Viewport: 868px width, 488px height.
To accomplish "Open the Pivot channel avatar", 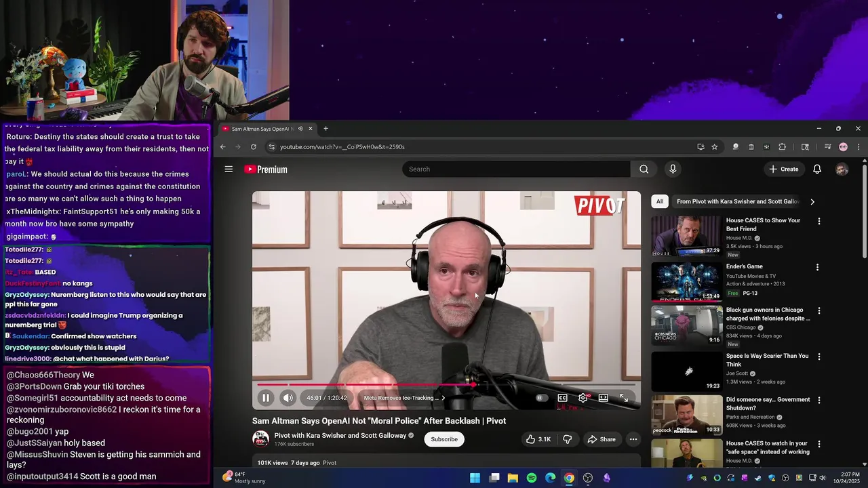I will (260, 439).
